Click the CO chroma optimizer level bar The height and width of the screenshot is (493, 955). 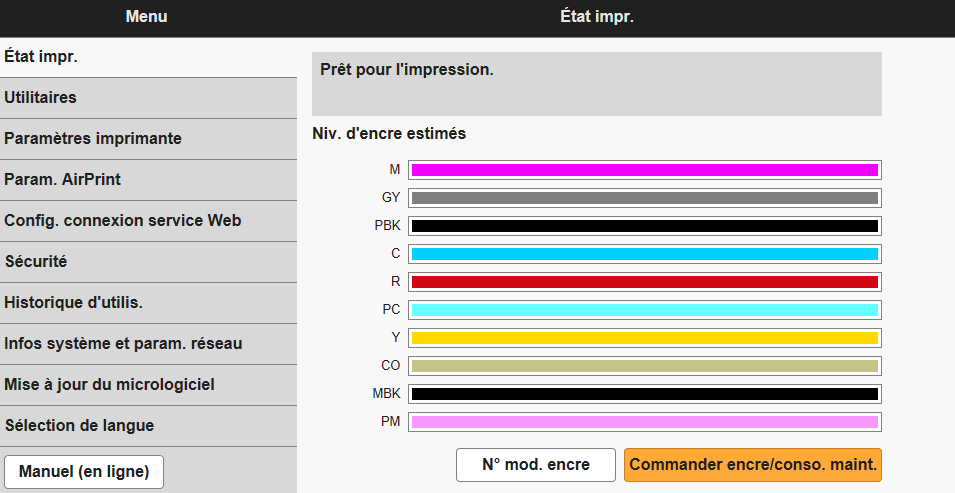644,366
